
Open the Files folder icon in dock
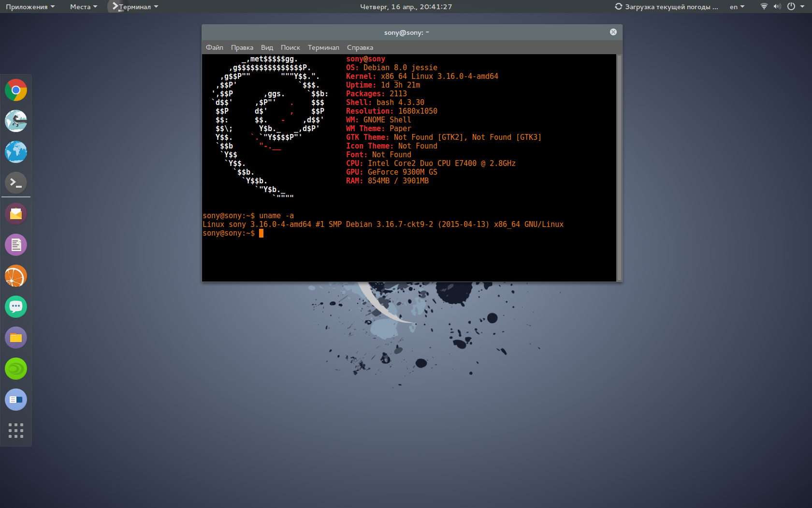[x=16, y=338]
